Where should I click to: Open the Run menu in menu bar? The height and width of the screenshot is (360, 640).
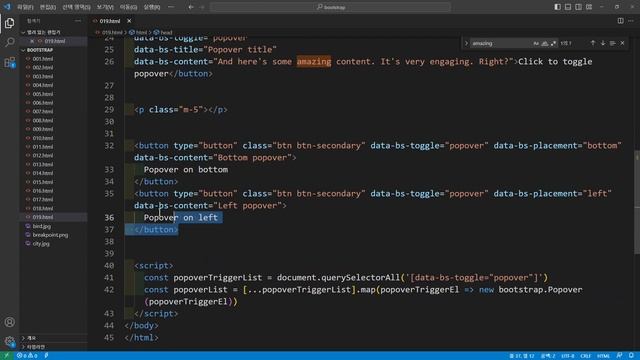coord(152,7)
